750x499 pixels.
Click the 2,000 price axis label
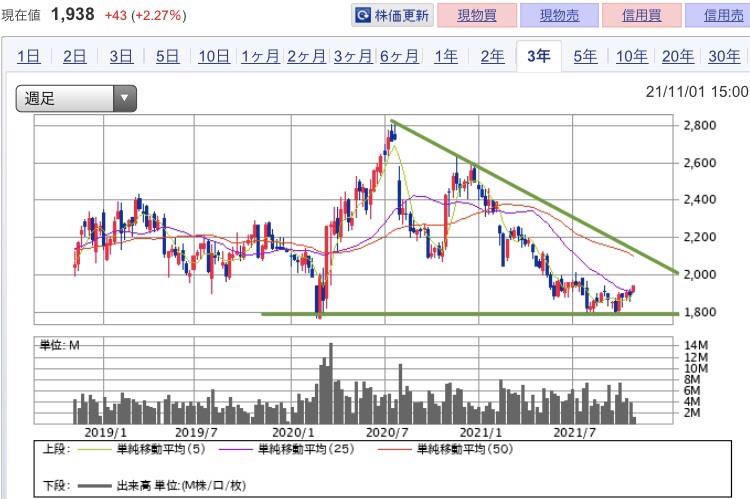700,274
